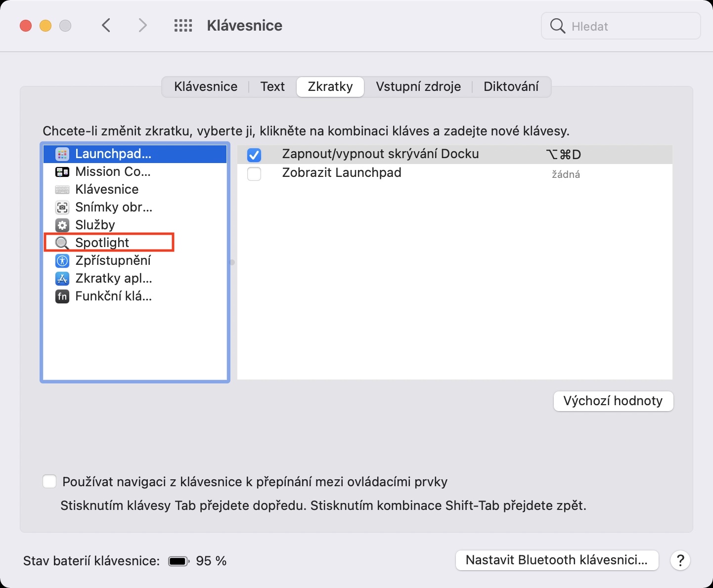This screenshot has height=588, width=713.
Task: Choose the Snímky obrazovky screenshot icon
Action: pos(62,208)
